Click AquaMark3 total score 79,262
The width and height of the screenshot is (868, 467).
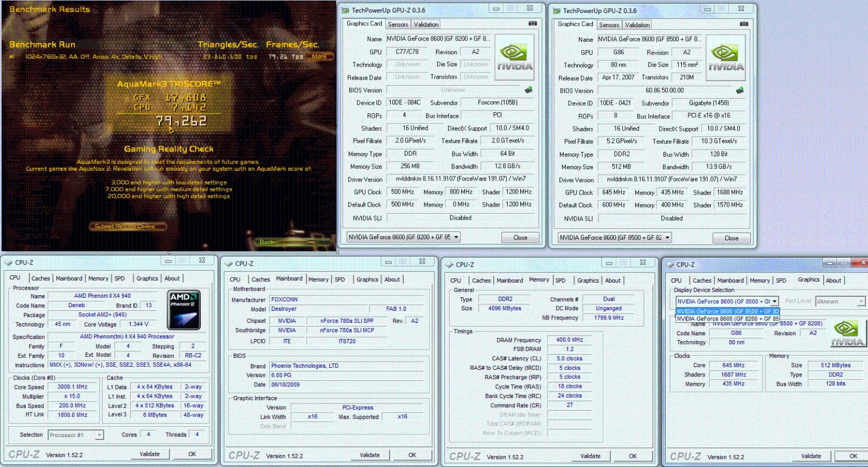[x=181, y=121]
